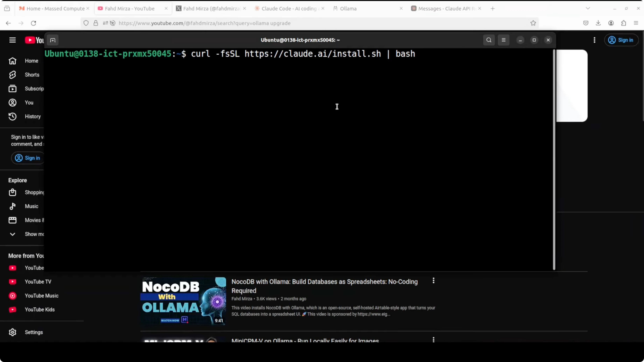Open YouTube settings three-dot menu
644x362 pixels.
click(x=594, y=40)
